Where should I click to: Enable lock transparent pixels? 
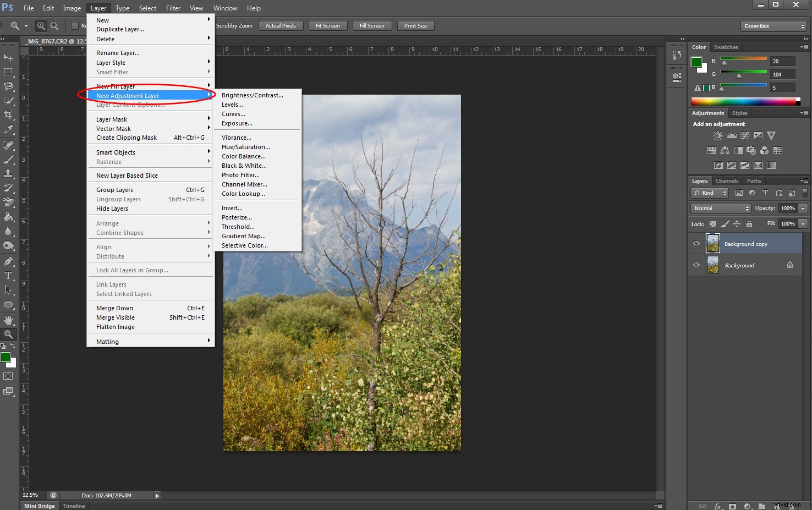[x=712, y=224]
